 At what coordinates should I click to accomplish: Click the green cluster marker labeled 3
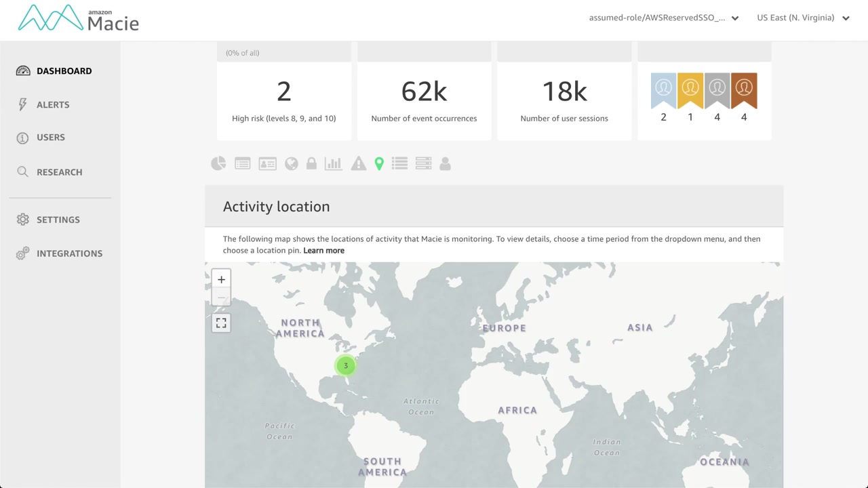(346, 366)
